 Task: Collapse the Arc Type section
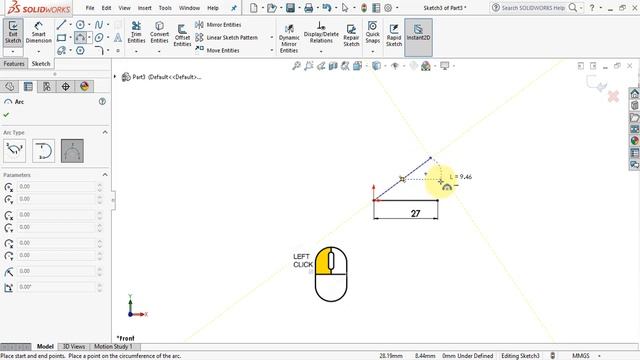click(105, 132)
